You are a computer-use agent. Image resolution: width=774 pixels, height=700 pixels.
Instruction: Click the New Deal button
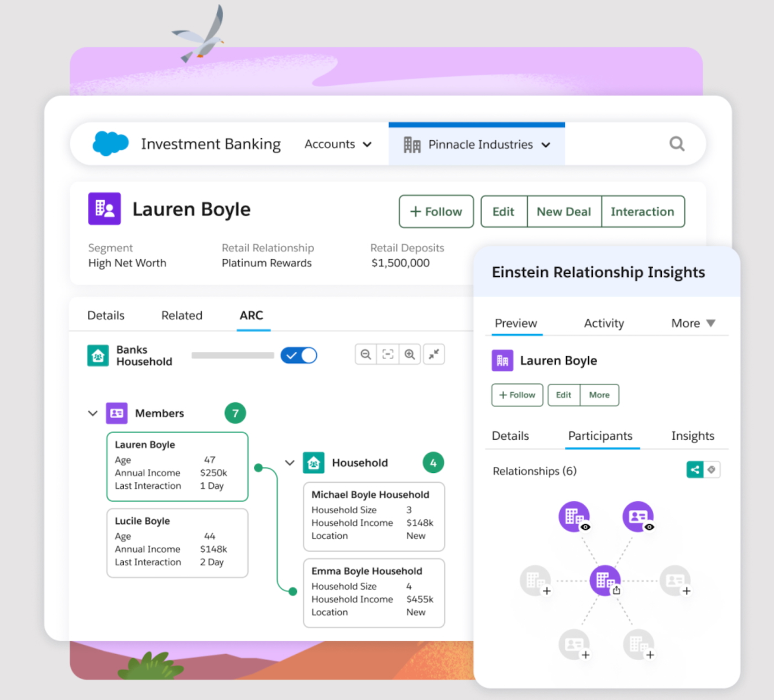coord(564,212)
